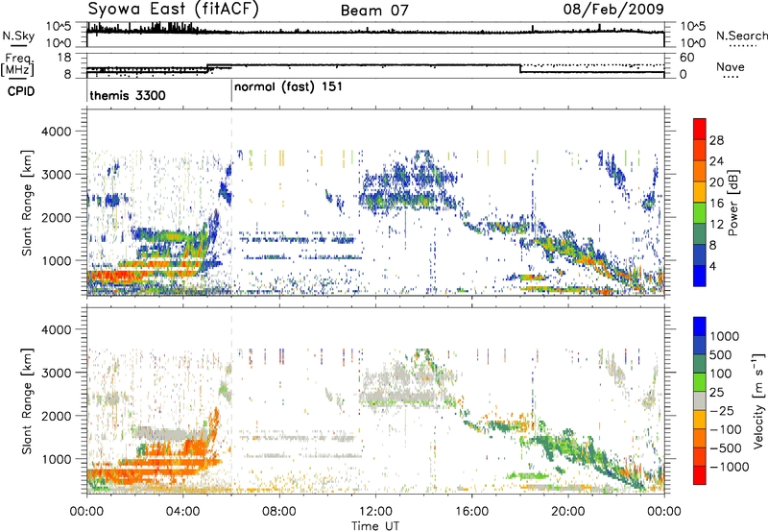The image size is (768, 532).
Task: Click the 'normal (fast) 151' CPID text
Action: point(288,87)
